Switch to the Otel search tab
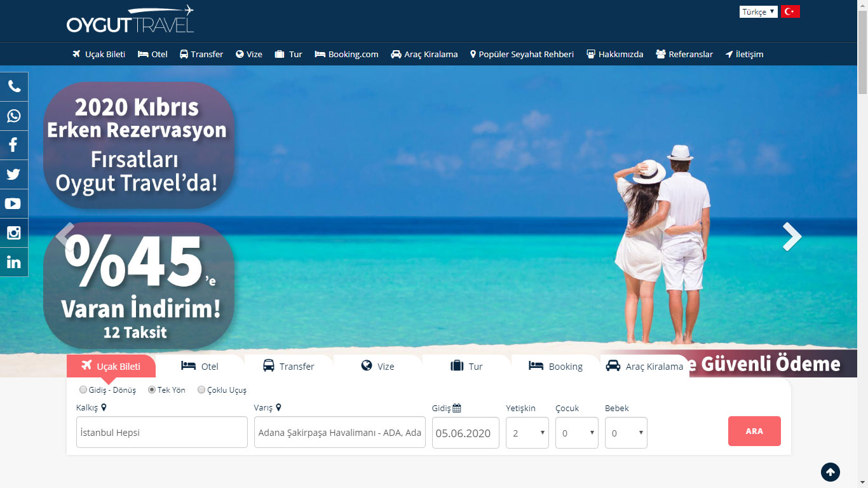The width and height of the screenshot is (868, 488). click(200, 366)
